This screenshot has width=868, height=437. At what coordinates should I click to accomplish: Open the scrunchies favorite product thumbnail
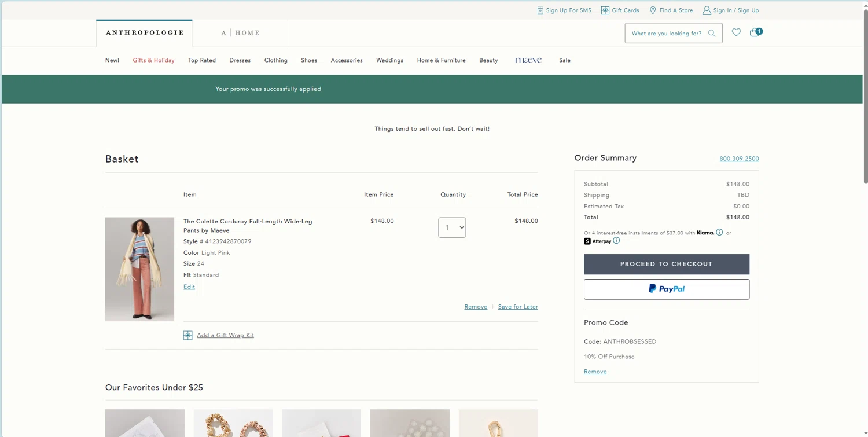pyautogui.click(x=233, y=423)
